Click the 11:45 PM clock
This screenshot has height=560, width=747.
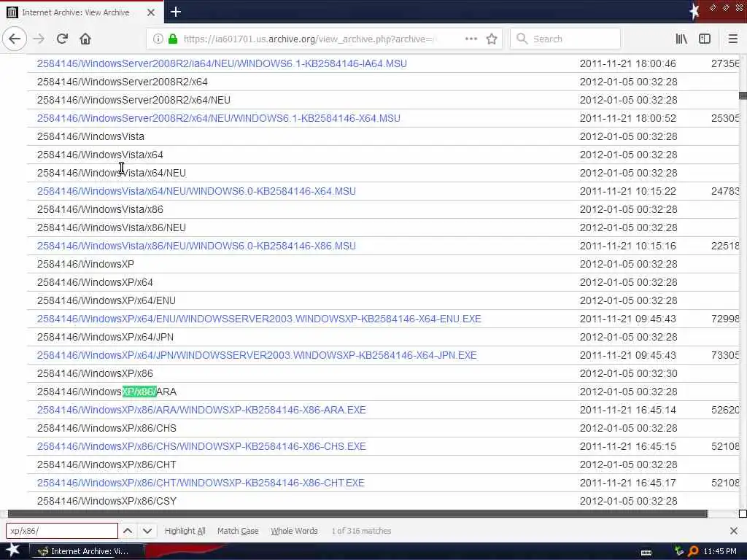[720, 551]
